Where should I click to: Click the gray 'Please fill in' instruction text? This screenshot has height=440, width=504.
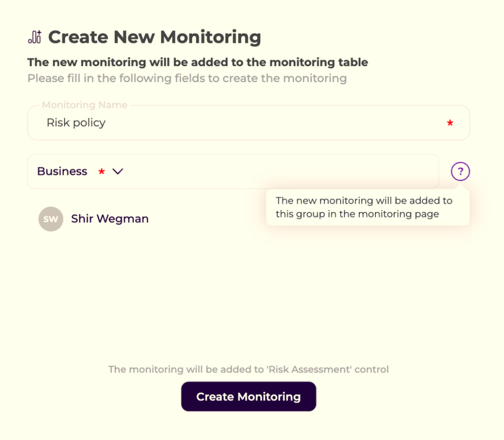tap(187, 78)
